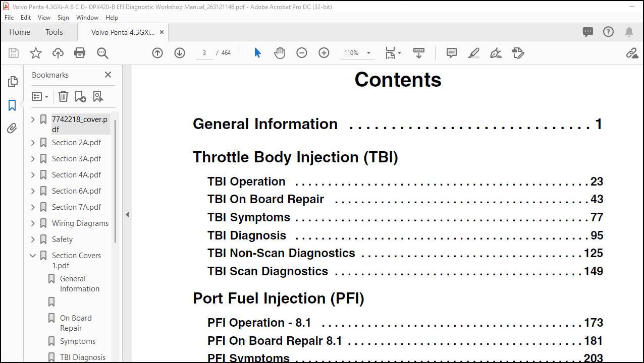This screenshot has width=644, height=363.
Task: Click the bookmarks panel vertical scrollbar
Action: [116, 181]
